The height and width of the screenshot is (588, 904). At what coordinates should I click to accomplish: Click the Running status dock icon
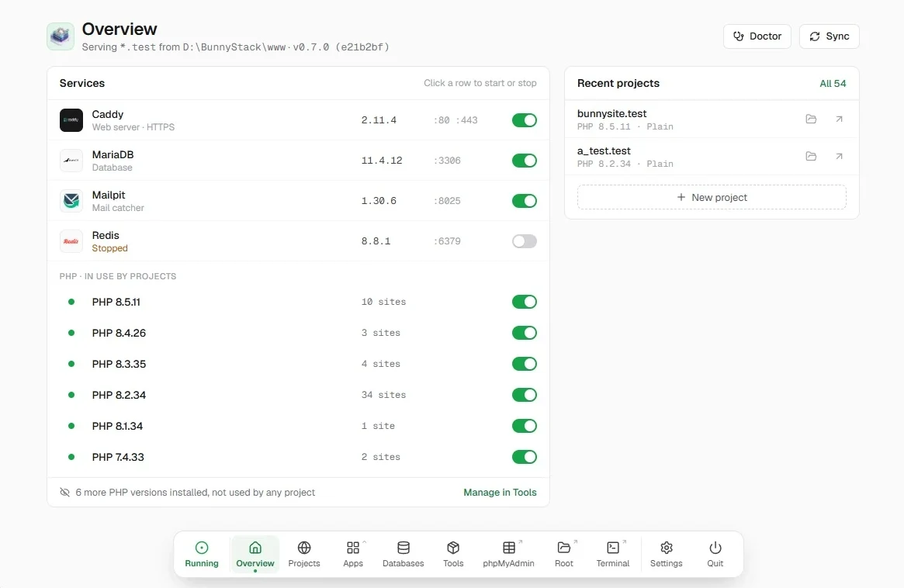tap(202, 554)
